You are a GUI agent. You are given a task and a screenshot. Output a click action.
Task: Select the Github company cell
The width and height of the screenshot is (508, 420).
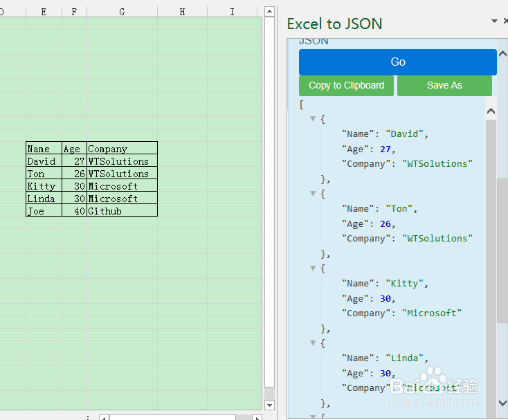(x=122, y=210)
